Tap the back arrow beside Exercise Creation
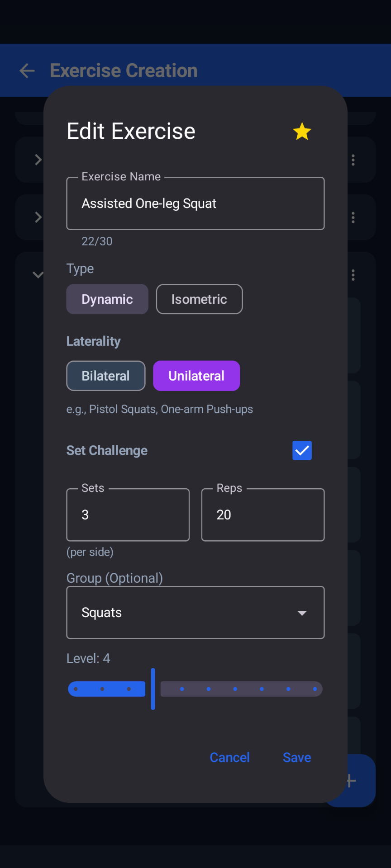Image resolution: width=391 pixels, height=868 pixels. 27,71
